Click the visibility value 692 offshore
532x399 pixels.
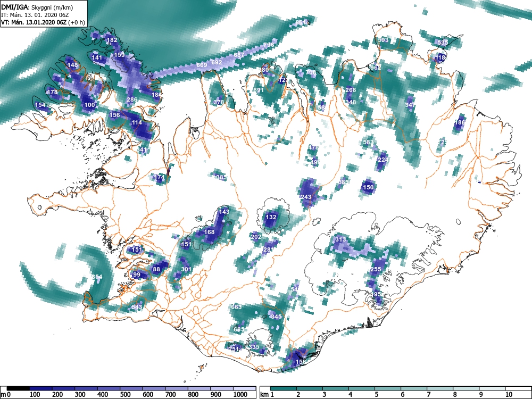(x=217, y=62)
